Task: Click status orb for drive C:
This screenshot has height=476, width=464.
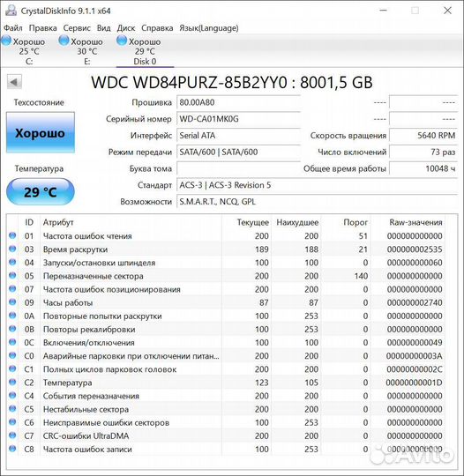Action: (6, 41)
